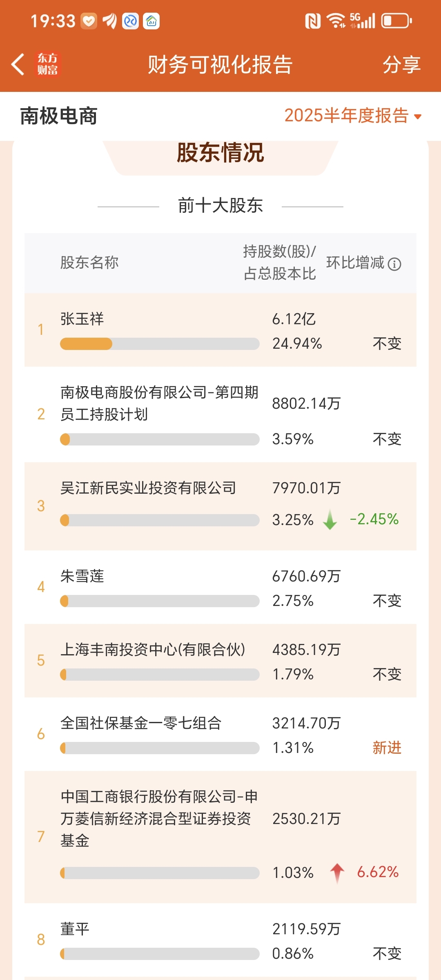Tap the Wi-Fi status icon
441x980 pixels.
point(336,20)
